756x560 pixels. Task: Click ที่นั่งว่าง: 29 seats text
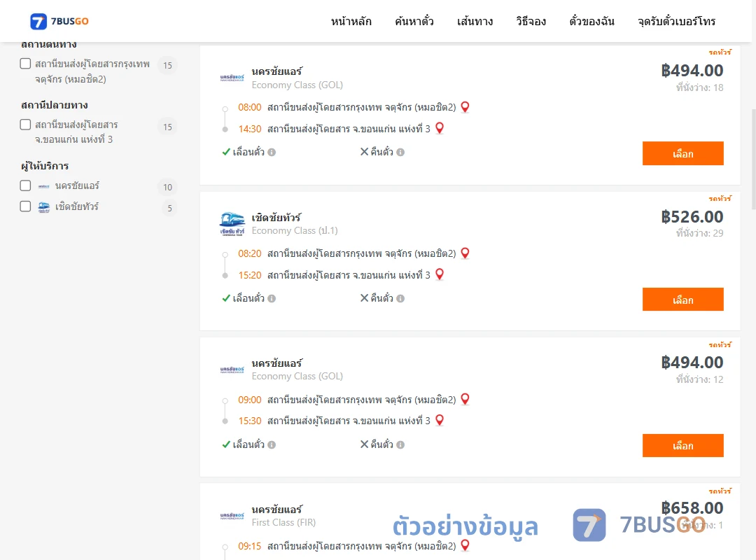[x=699, y=233]
